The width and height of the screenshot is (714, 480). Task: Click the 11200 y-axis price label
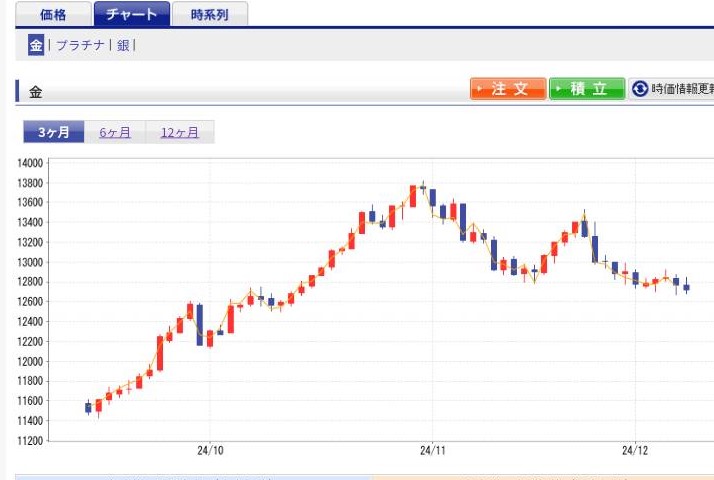30,441
